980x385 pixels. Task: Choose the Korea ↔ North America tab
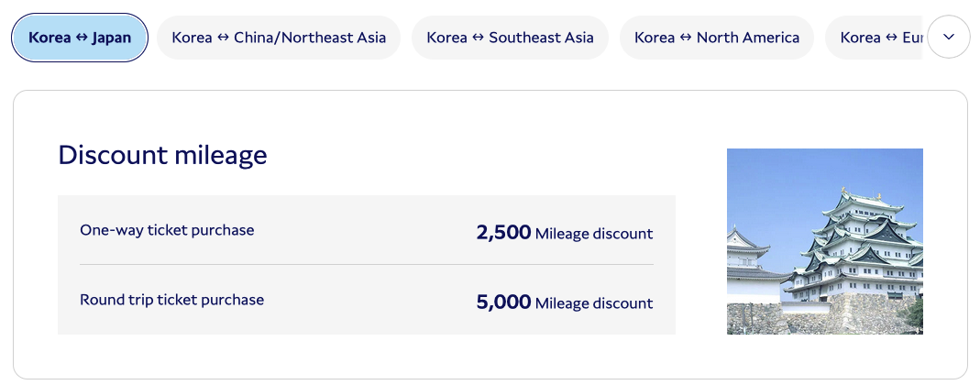[x=717, y=38]
